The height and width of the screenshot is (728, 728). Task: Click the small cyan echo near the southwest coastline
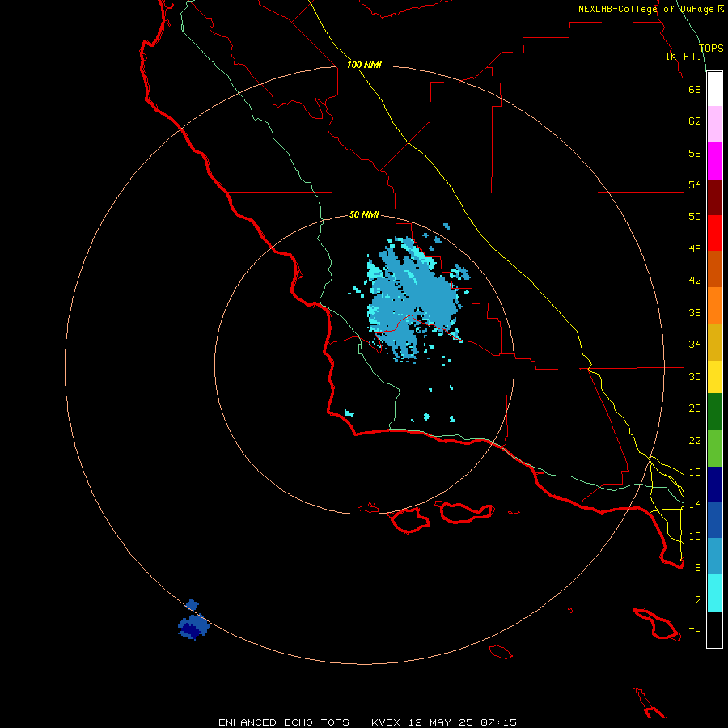point(349,413)
